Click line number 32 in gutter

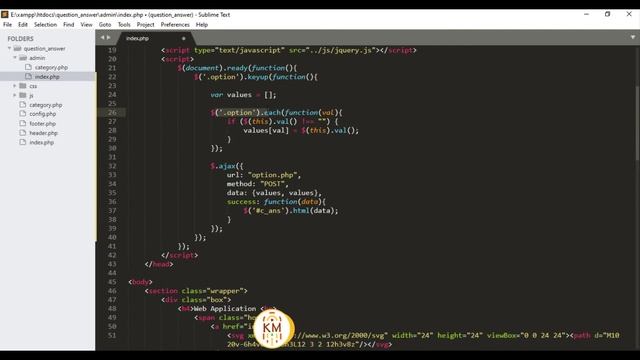coord(112,166)
